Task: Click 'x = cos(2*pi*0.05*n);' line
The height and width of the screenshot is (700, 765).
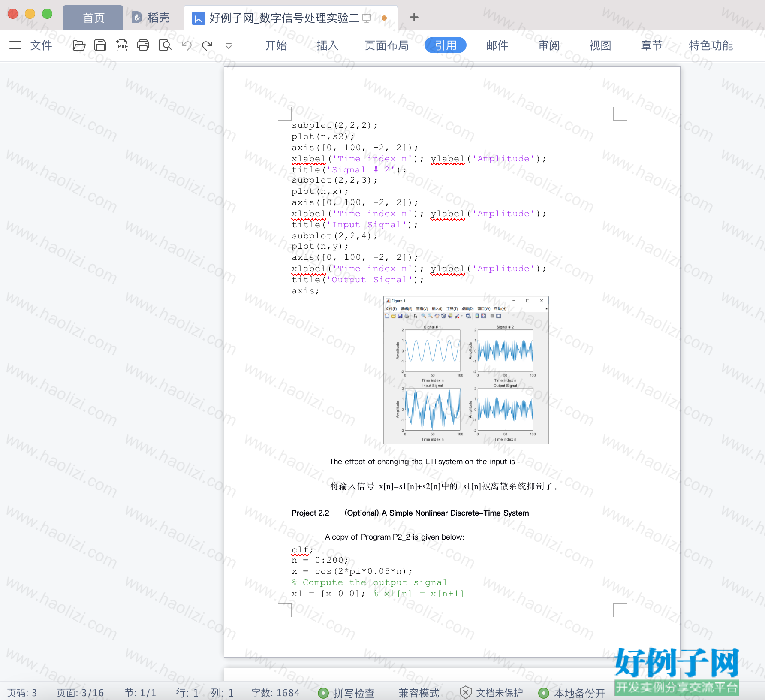Action: (352, 571)
